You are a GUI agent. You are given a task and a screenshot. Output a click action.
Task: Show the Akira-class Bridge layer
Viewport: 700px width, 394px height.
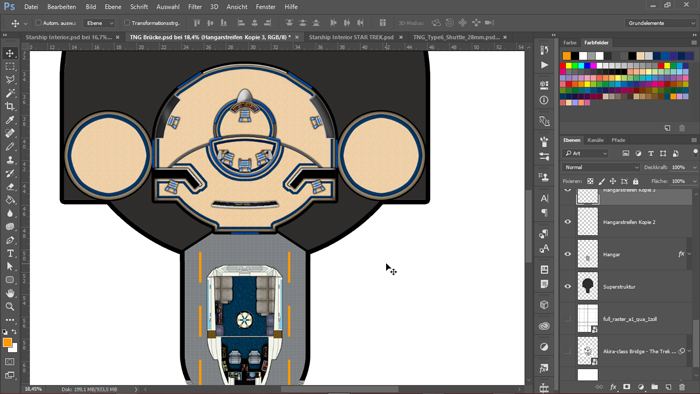(x=568, y=351)
